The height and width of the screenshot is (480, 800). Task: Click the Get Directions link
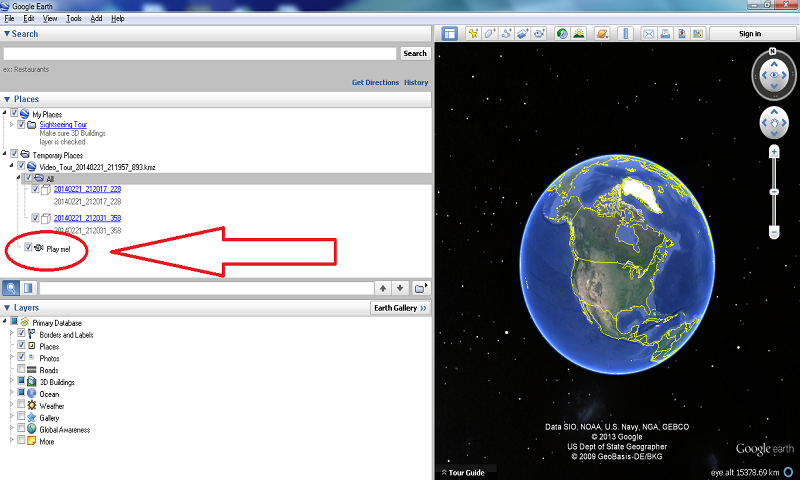375,82
